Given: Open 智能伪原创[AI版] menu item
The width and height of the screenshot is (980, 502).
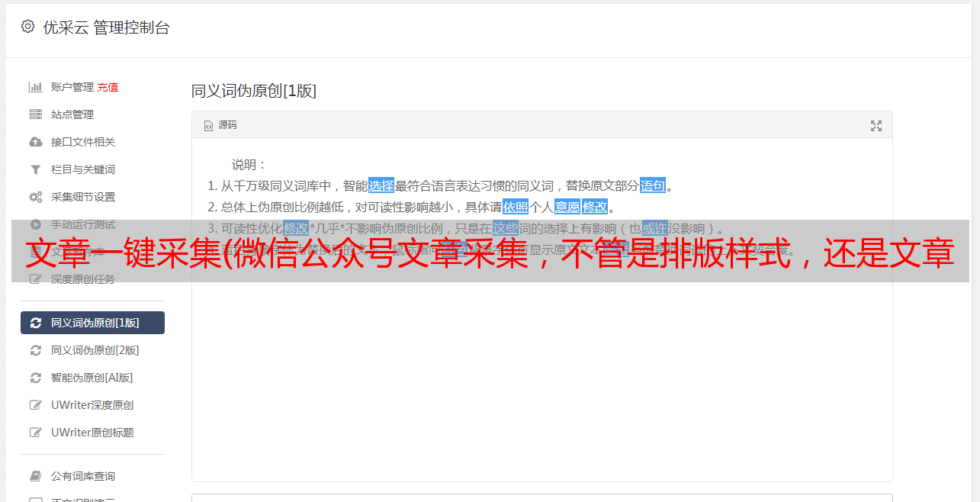Looking at the screenshot, I should 92,378.
